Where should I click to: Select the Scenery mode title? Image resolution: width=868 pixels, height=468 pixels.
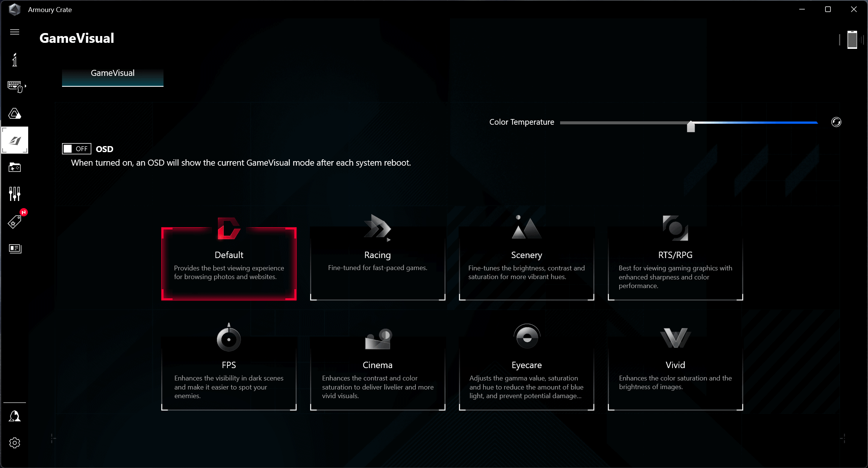coord(526,255)
